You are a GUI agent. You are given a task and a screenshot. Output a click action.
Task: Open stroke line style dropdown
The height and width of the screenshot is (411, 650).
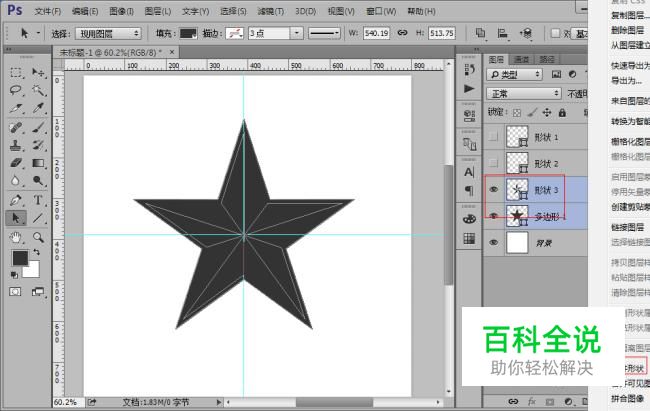click(x=324, y=33)
